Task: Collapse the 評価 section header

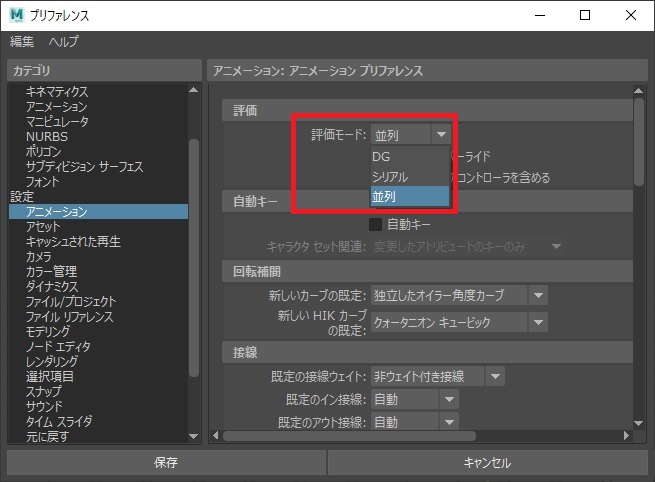Action: tap(427, 110)
